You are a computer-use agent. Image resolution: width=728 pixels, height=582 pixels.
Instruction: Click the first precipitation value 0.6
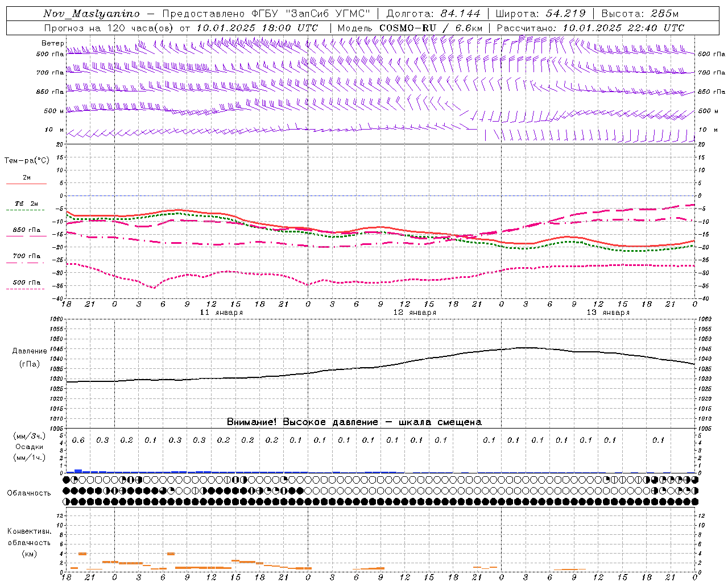click(78, 440)
